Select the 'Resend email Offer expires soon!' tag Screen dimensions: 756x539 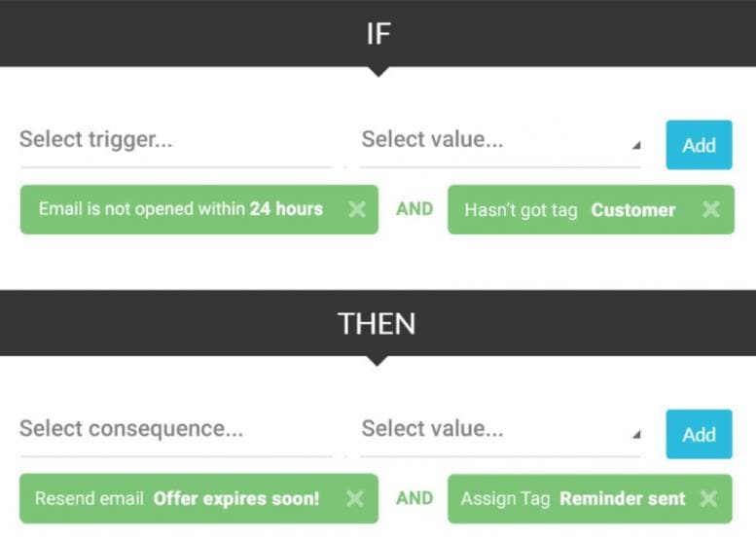pos(177,498)
